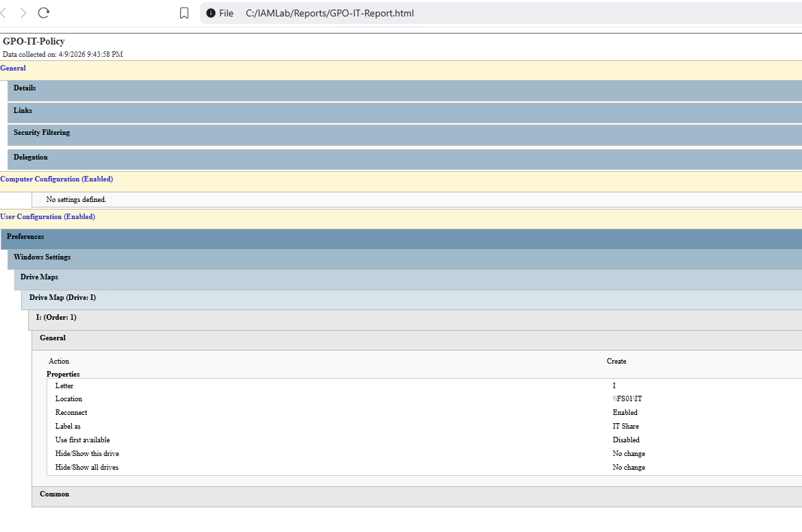Collapse the I: (Order: 1) section
This screenshot has height=532, width=802.
pos(55,317)
